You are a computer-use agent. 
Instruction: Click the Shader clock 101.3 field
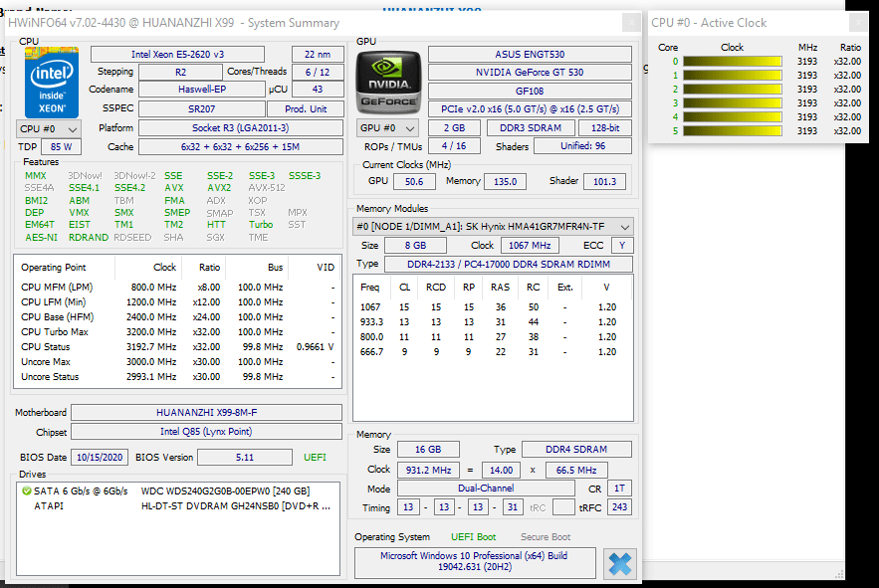[x=604, y=182]
